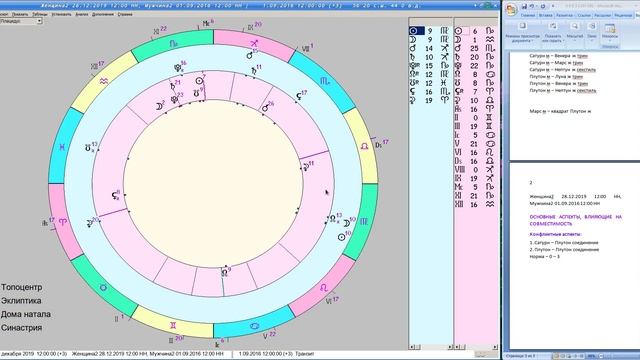Select the Sun row in the blue planet table

(x=430, y=31)
